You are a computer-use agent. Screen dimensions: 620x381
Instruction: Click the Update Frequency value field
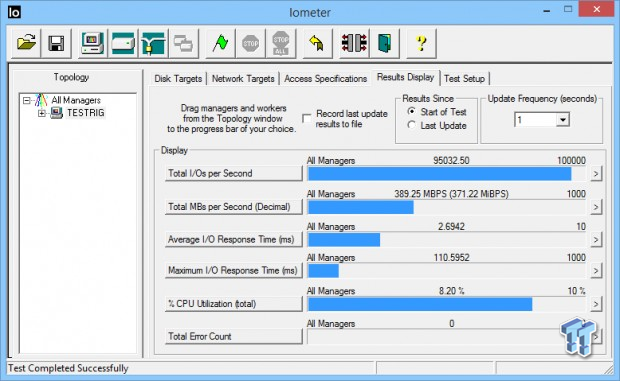pyautogui.click(x=535, y=119)
